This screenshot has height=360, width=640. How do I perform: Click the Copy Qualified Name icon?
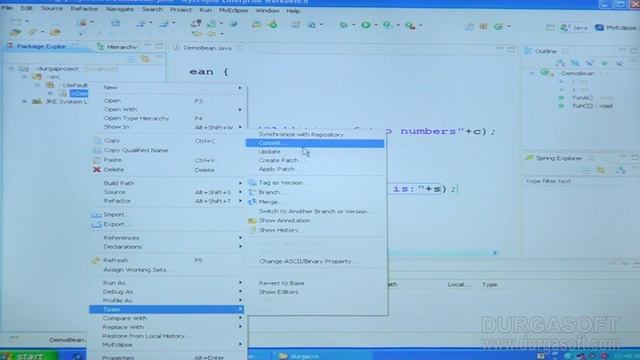tap(96, 150)
